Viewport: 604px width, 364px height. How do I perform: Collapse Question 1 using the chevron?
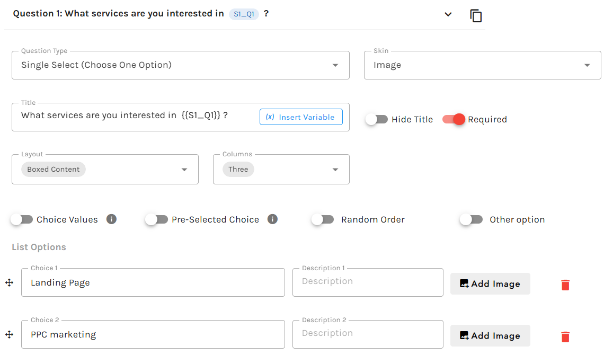coord(448,14)
